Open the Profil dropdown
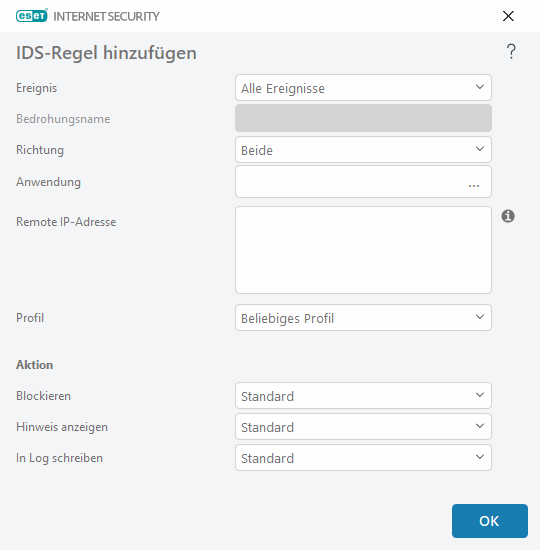Viewport: 540px width, 550px height. [x=363, y=318]
